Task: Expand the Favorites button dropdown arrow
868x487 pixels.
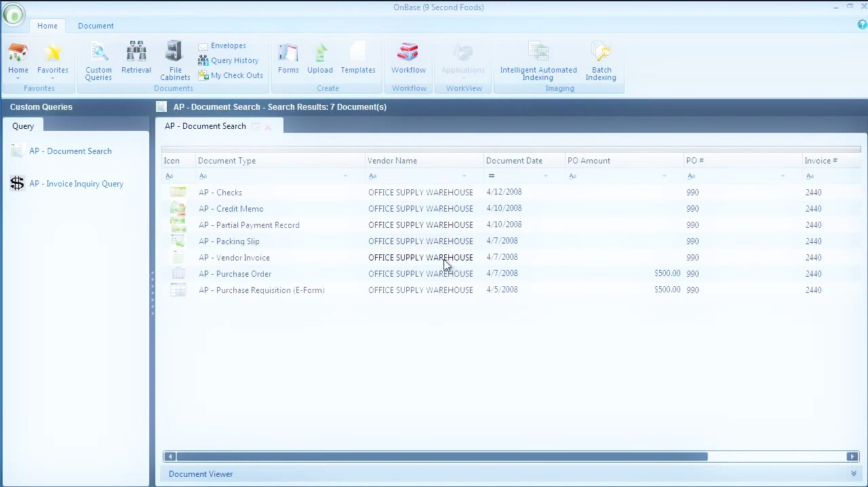Action: click(x=53, y=79)
